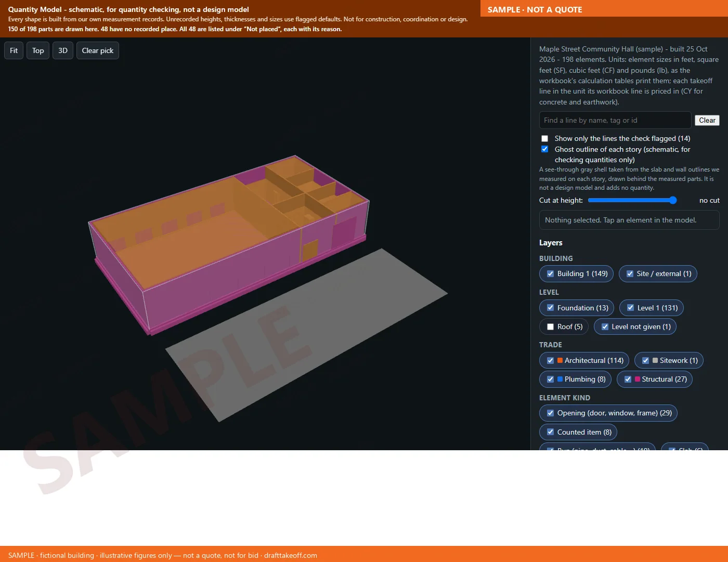Disable ghost outline of each story
This screenshot has width=728, height=562.
tap(544, 149)
